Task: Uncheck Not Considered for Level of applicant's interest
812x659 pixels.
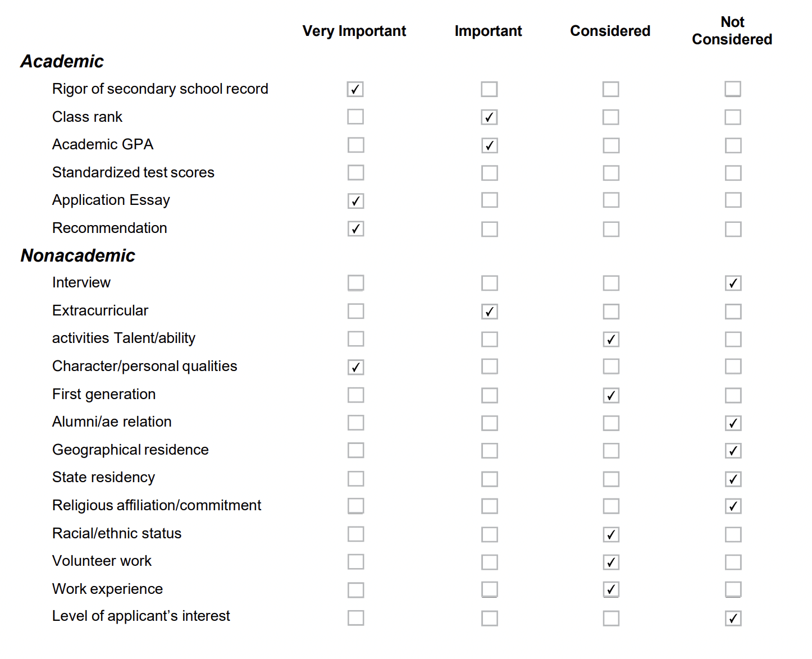Action: [733, 618]
